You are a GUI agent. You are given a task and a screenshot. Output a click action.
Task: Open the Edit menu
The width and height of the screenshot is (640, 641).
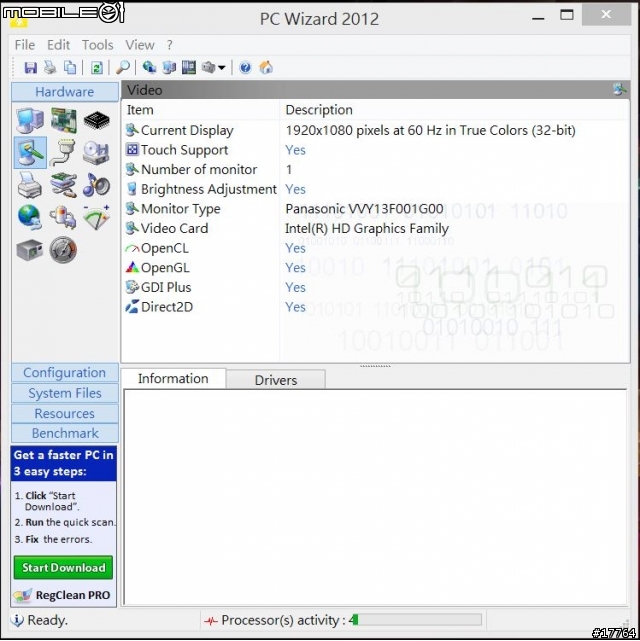click(x=58, y=45)
